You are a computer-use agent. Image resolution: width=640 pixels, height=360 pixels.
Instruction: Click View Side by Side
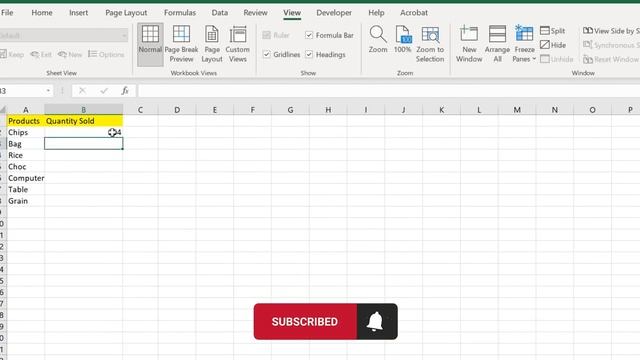point(611,31)
